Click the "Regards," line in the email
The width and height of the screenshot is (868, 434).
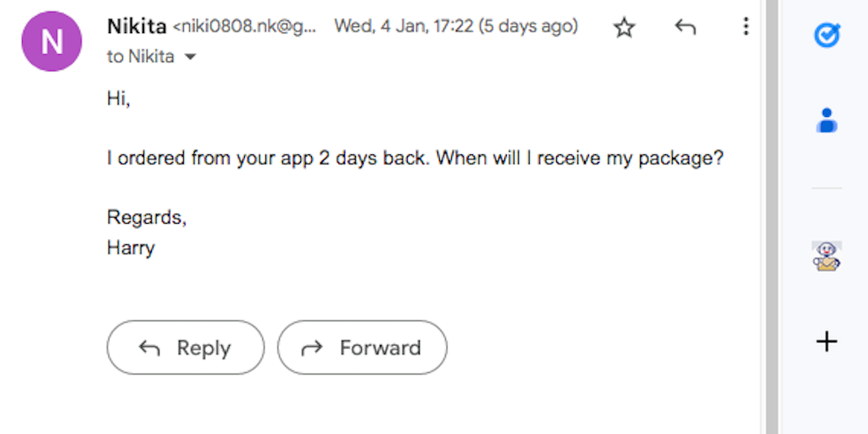pos(147,218)
